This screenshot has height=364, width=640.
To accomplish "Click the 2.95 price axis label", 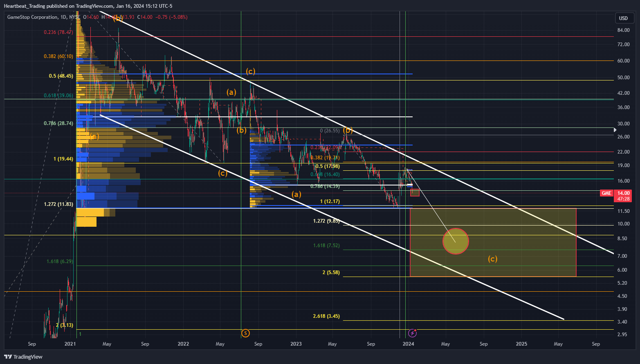I will [x=622, y=335].
